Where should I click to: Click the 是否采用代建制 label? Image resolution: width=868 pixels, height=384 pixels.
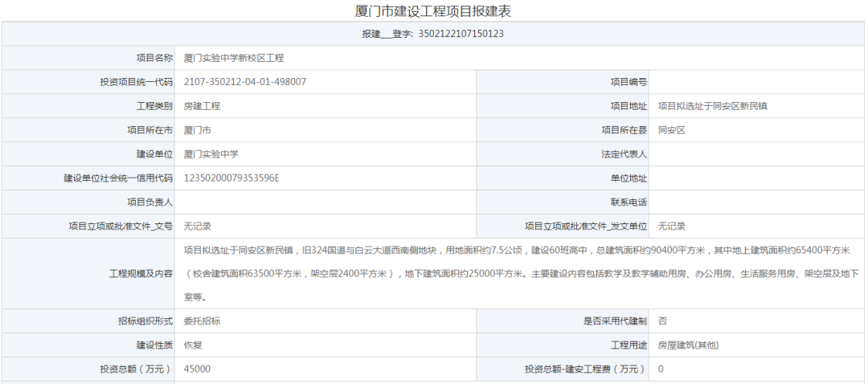click(615, 321)
